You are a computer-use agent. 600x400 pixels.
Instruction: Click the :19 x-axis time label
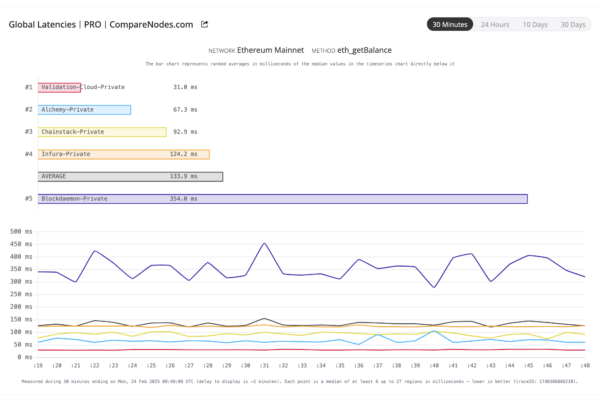[38, 366]
